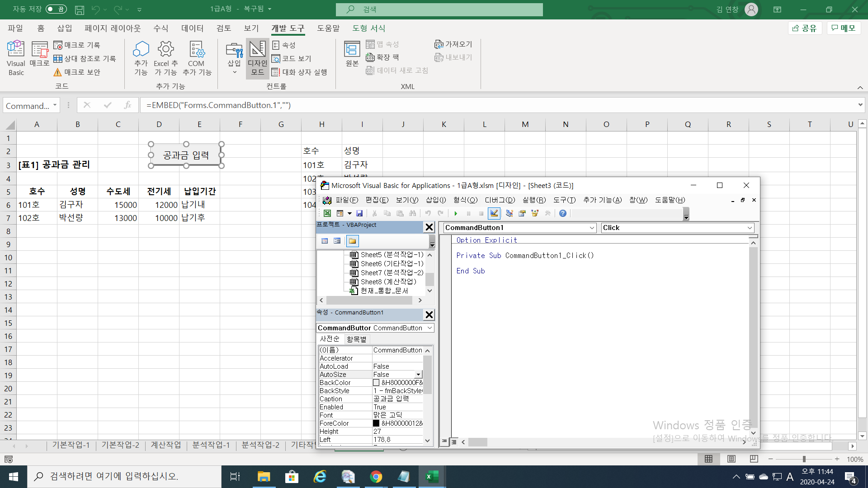Toggle AutoSave switch off/on
This screenshot has width=868, height=488.
56,9
